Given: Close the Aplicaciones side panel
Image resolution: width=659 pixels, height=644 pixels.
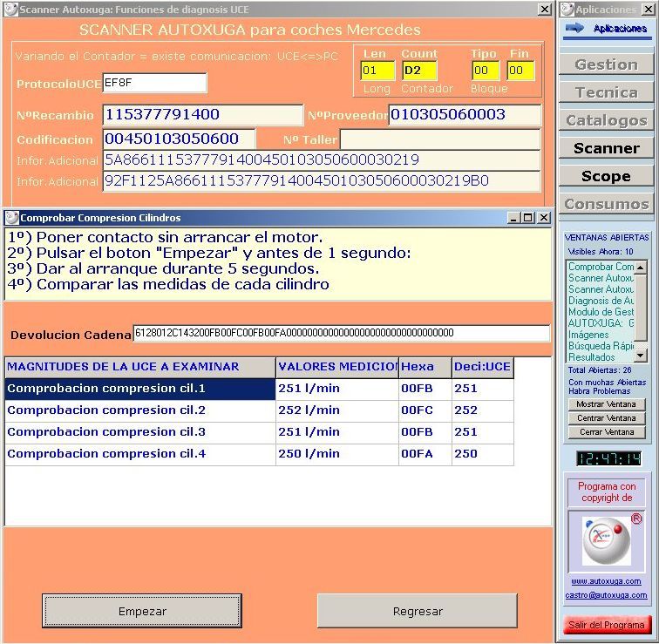Looking at the screenshot, I should pyautogui.click(x=649, y=10).
